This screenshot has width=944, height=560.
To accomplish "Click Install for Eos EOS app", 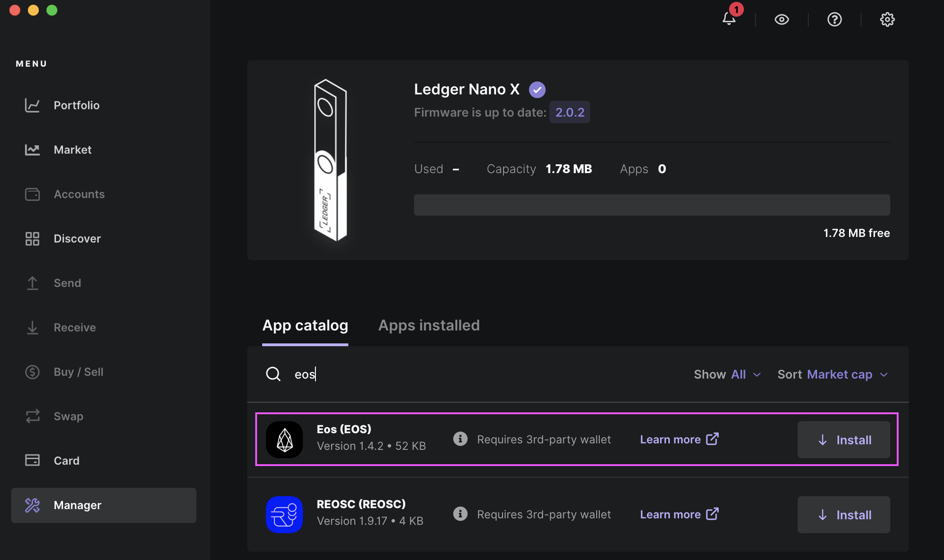I will 844,439.
